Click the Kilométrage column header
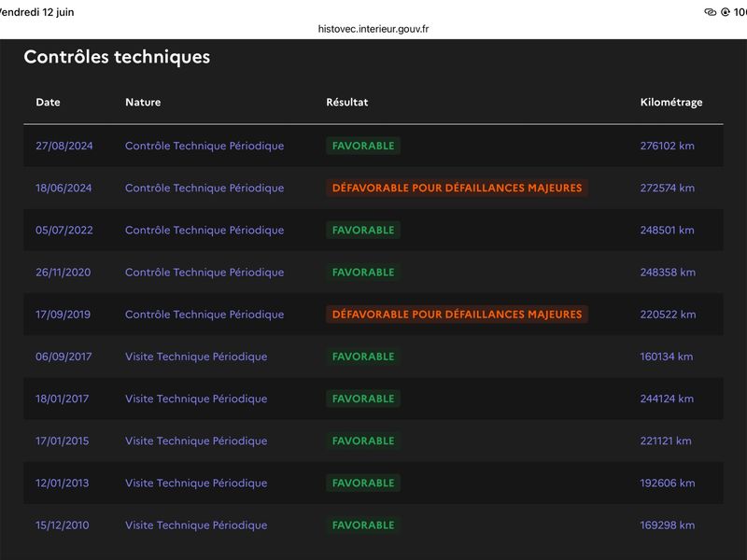Screen dimensions: 747x560 [x=670, y=103]
